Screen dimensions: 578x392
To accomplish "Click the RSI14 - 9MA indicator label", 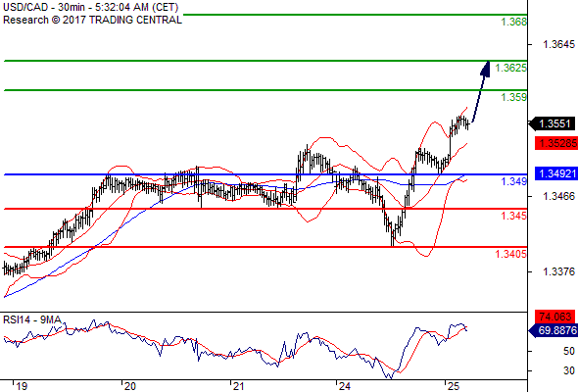I will coord(32,319).
